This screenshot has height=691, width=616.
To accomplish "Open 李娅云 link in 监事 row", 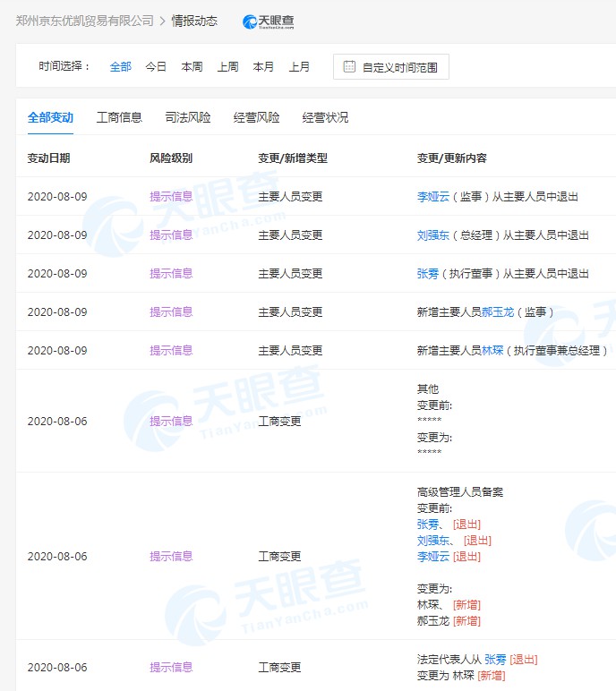I will click(433, 197).
